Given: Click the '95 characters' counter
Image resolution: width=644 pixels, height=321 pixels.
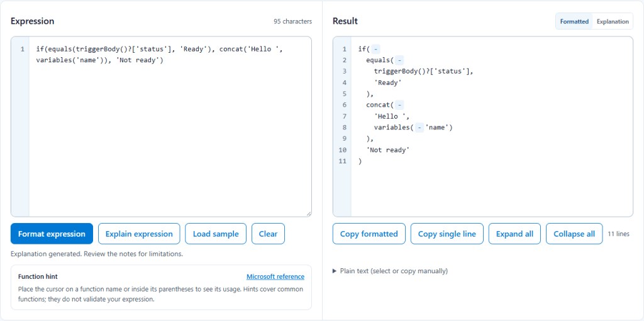Looking at the screenshot, I should (293, 21).
